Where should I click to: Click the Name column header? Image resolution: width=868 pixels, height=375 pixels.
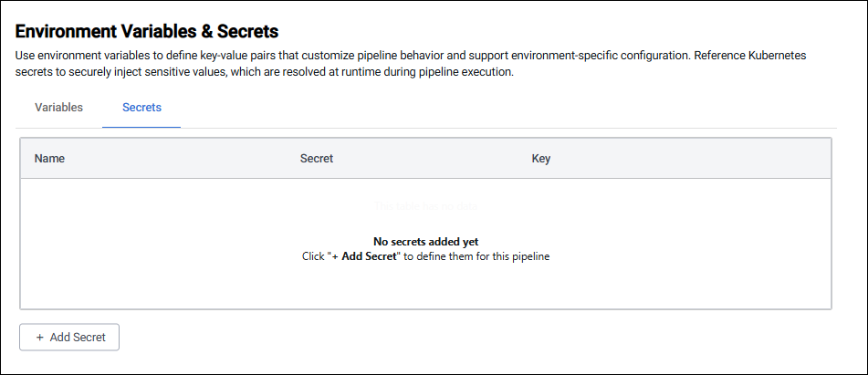coord(49,159)
